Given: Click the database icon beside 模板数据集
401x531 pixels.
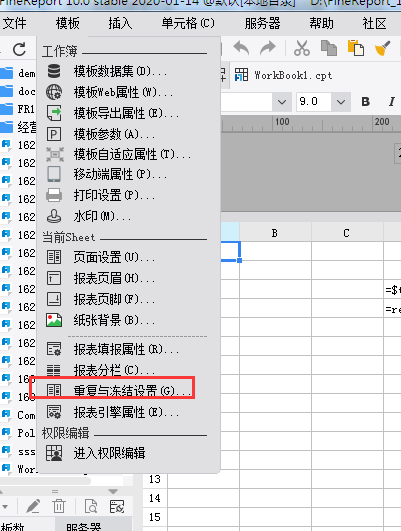Looking at the screenshot, I should pyautogui.click(x=54, y=71).
